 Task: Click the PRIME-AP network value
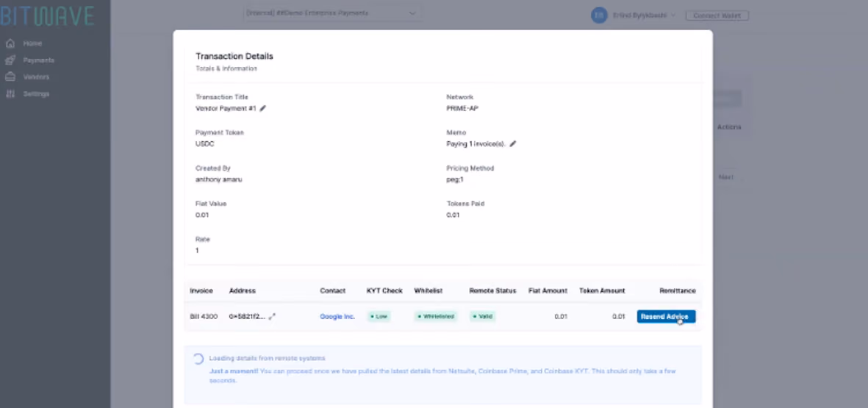click(462, 109)
